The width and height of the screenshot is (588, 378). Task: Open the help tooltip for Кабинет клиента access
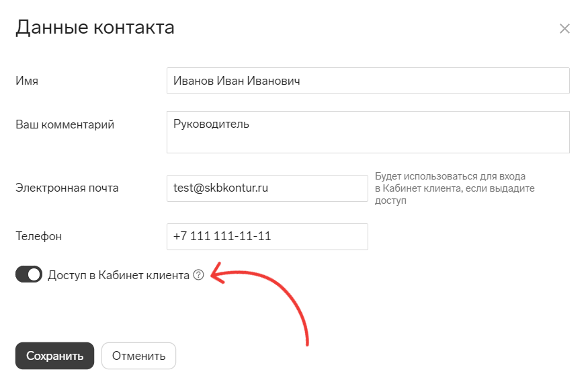pyautogui.click(x=198, y=275)
